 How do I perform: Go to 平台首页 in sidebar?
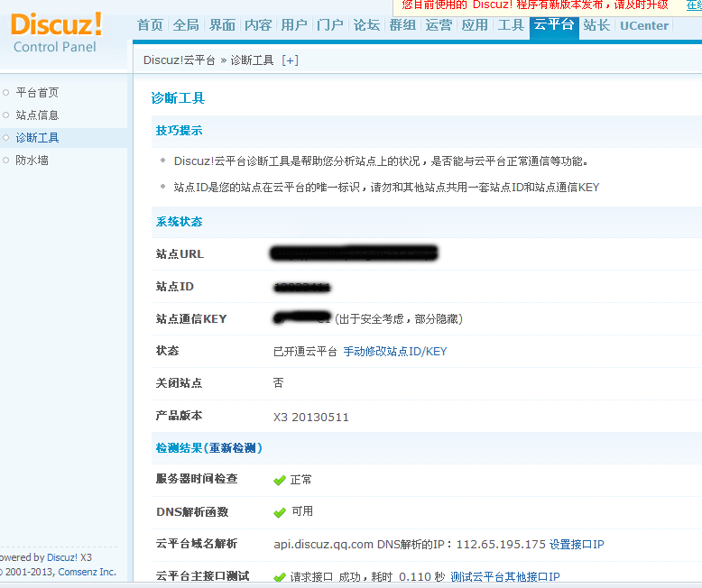coord(37,93)
